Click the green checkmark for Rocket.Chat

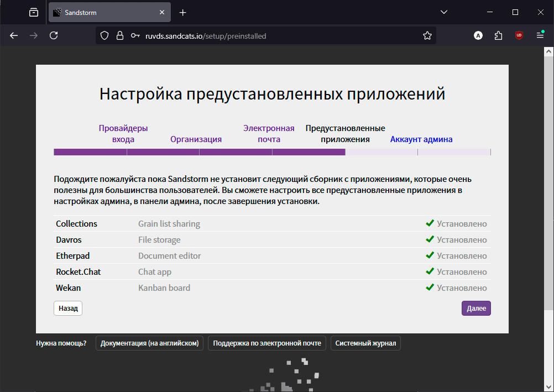point(430,271)
